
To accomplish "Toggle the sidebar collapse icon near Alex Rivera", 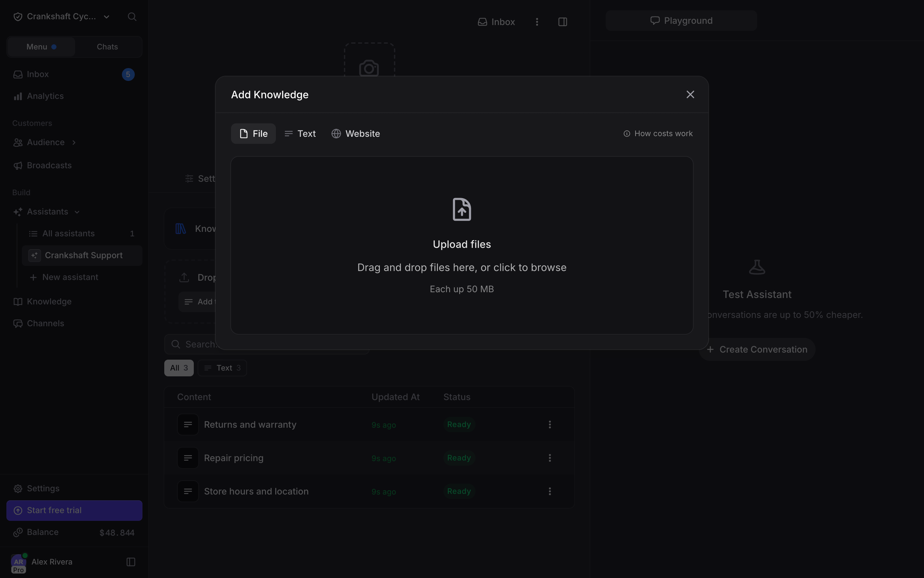I will 131,562.
